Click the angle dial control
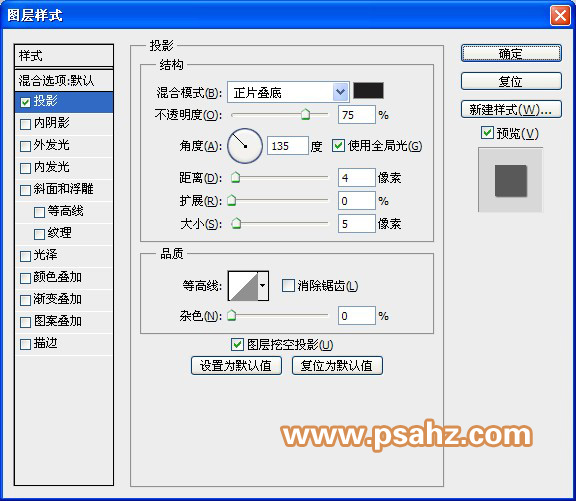Screen dimensions: 576x501 tap(245, 146)
